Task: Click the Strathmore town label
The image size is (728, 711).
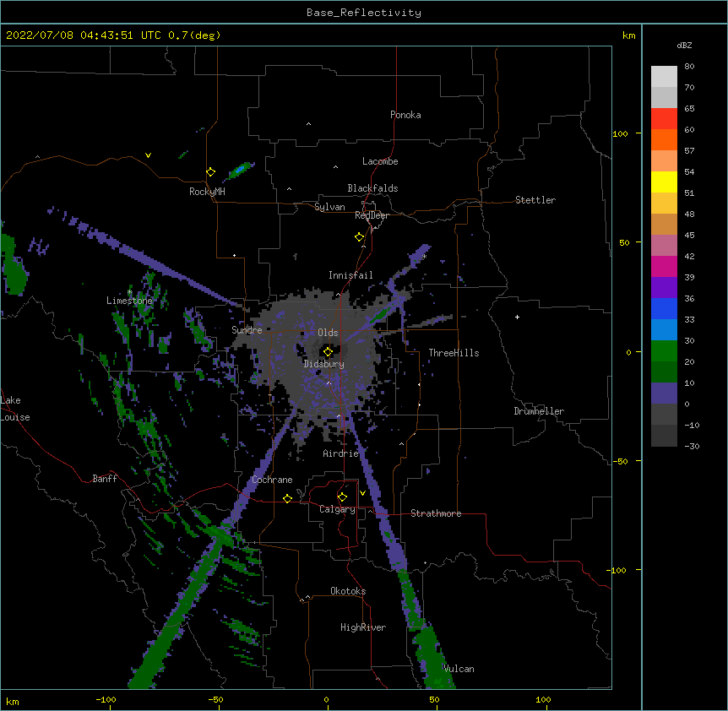Action: [x=436, y=513]
